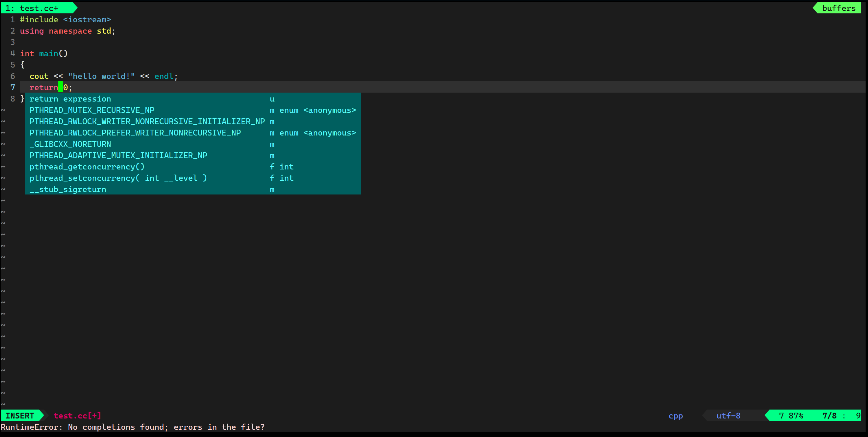Click the 87% position indicator
868x437 pixels.
(795, 416)
